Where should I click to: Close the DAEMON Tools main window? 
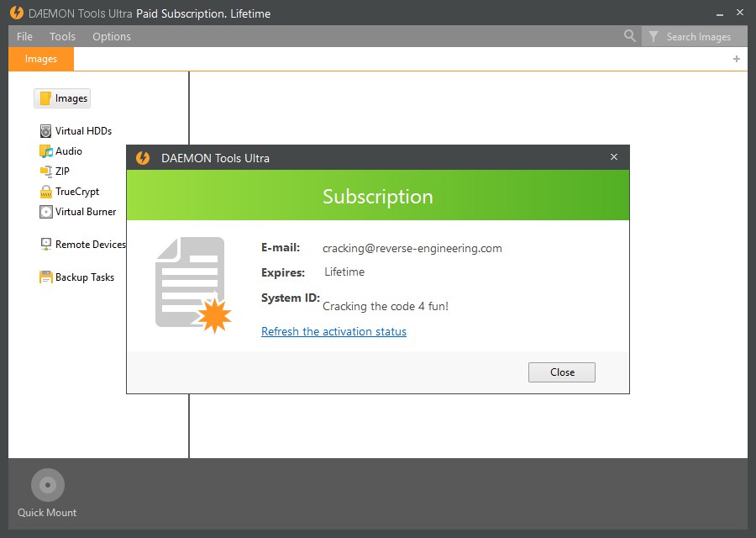tap(740, 13)
